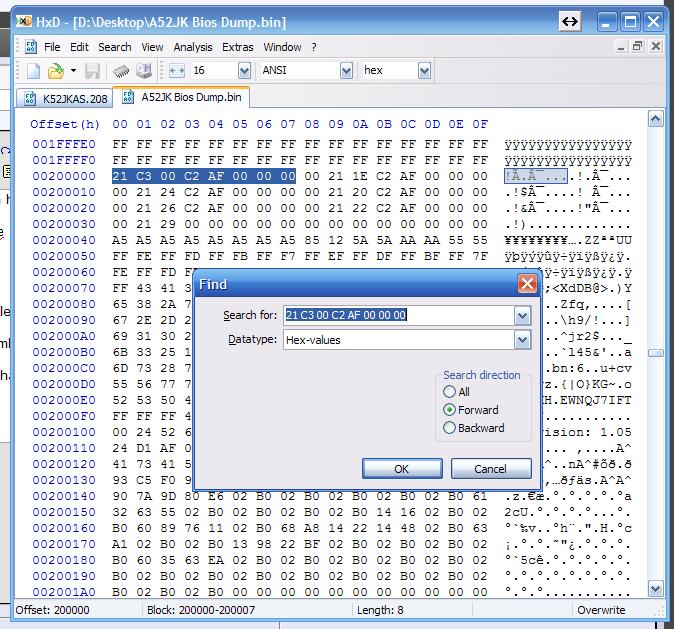Screen dimensions: 674x629
Task: Open the ? help menu
Action: (x=314, y=47)
